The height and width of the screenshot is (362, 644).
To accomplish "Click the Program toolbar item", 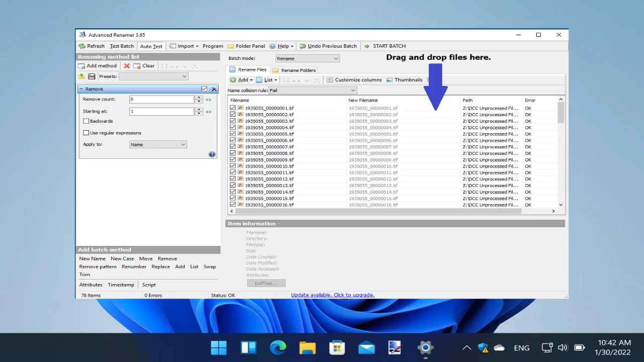I will pos(213,46).
